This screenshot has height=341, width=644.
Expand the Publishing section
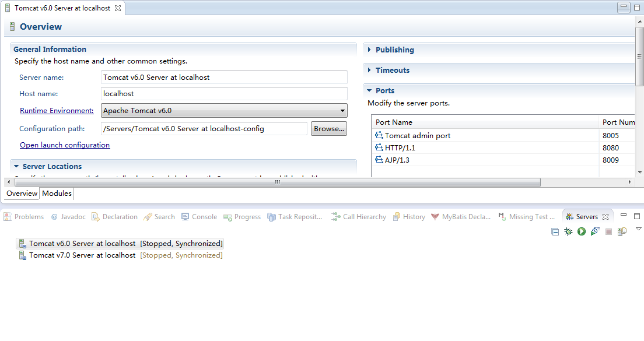394,50
